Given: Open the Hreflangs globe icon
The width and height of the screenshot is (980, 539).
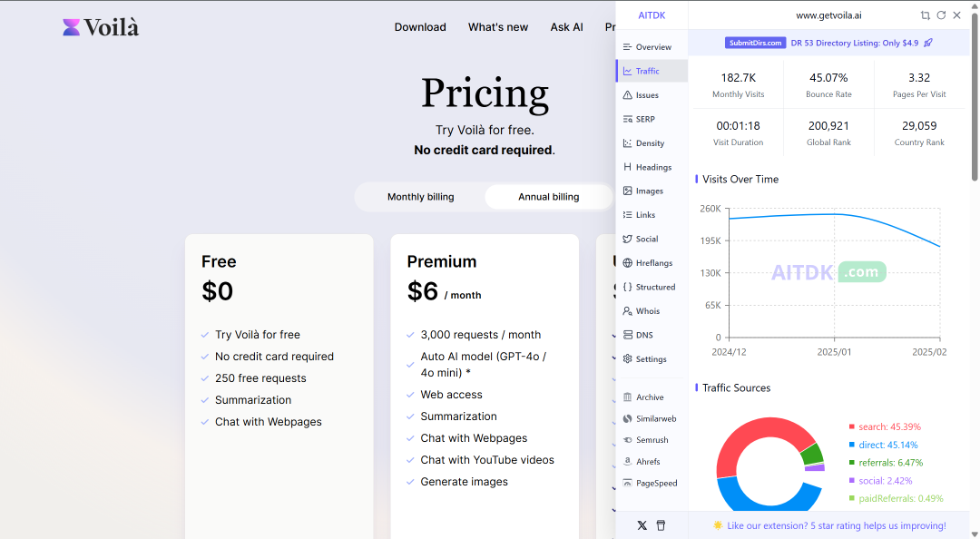Looking at the screenshot, I should [x=628, y=262].
